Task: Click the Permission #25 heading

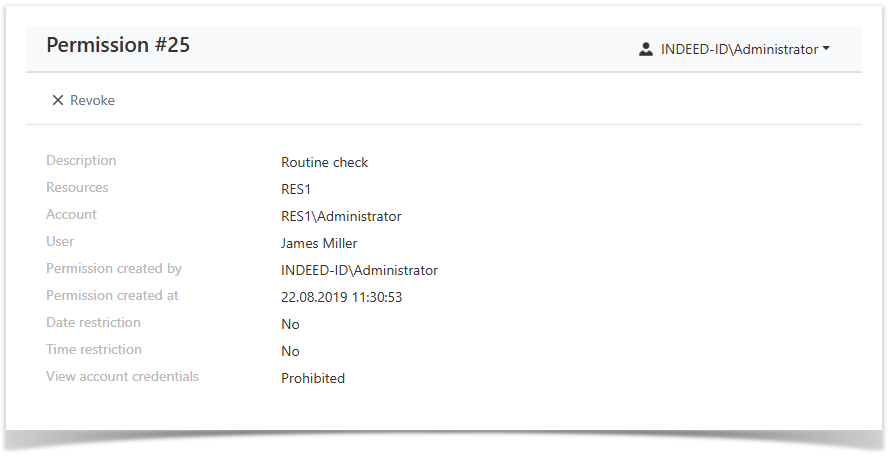Action: [x=118, y=45]
